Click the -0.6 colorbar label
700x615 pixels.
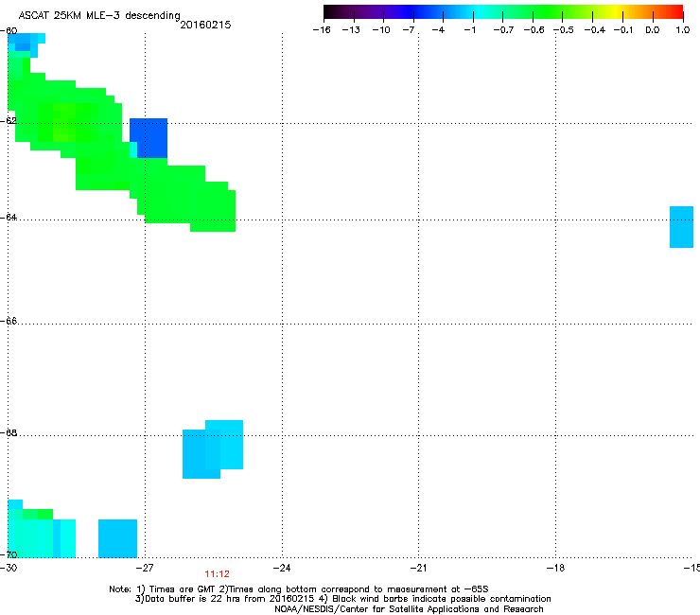pos(534,30)
